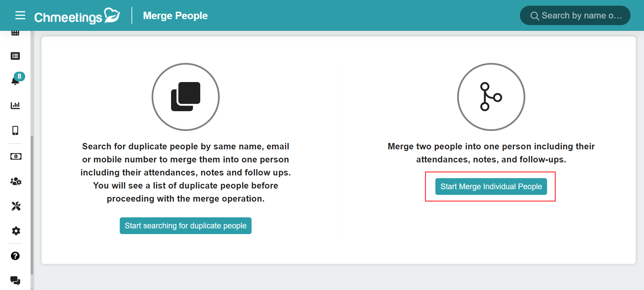Click the Chmeetings logo
The height and width of the screenshot is (290, 644).
click(77, 16)
